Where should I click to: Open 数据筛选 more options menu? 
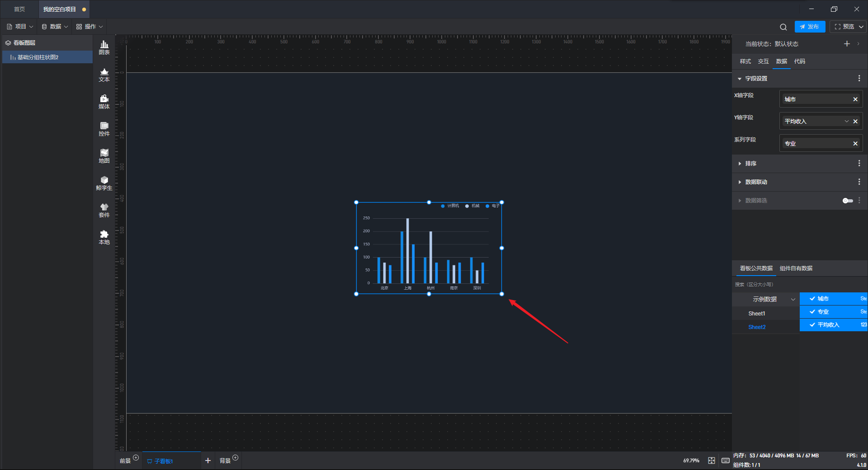[x=859, y=201]
